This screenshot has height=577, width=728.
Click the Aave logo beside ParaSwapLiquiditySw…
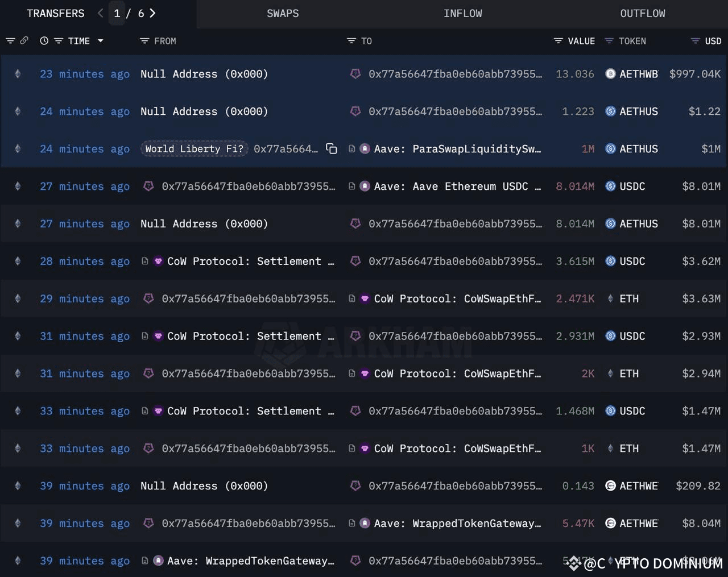(x=365, y=149)
